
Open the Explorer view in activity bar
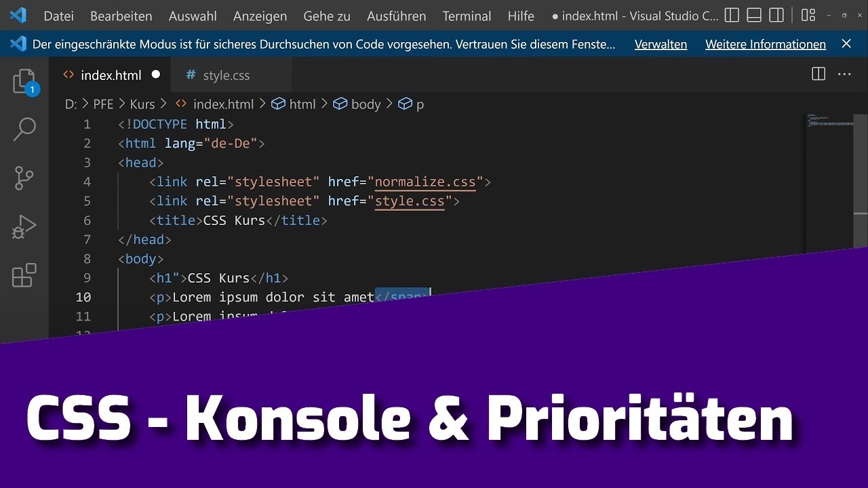pos(24,81)
